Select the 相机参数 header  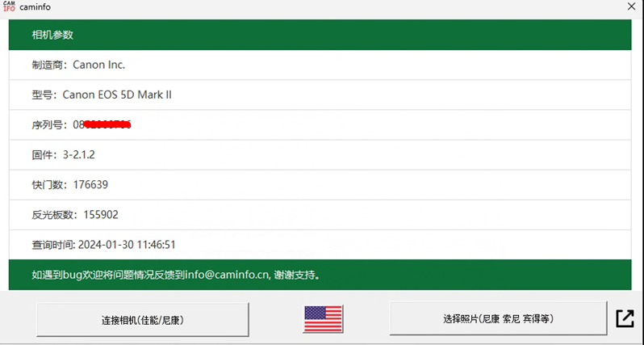[x=320, y=35]
